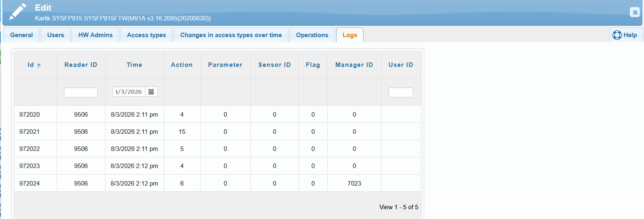Sort by the Flag column header
Image resolution: width=644 pixels, height=219 pixels.
click(313, 65)
